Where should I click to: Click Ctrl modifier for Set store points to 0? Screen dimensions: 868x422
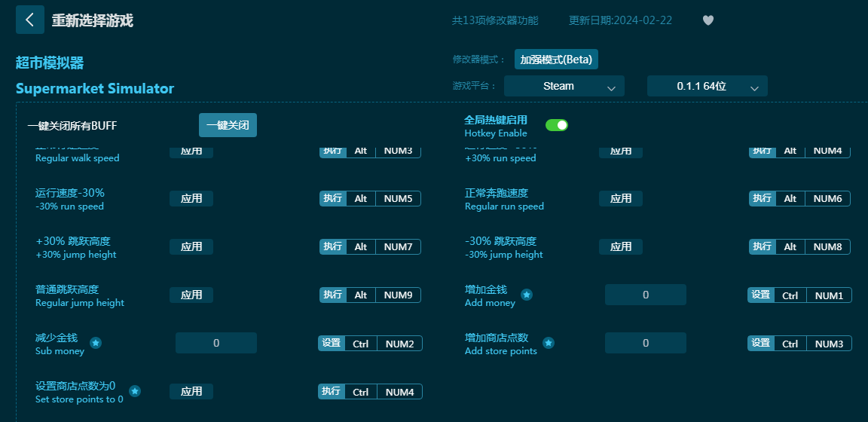pyautogui.click(x=360, y=392)
